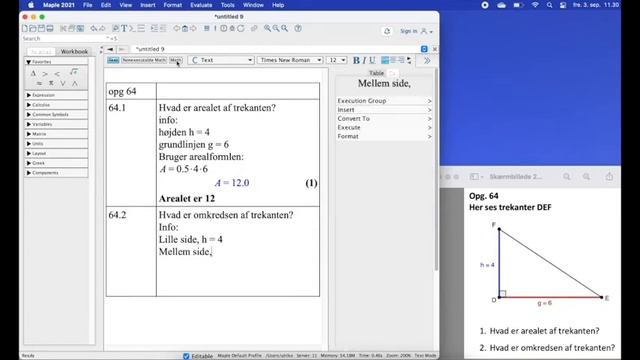Toggle the Editable checkbox
Screen dimensions: 640x360
186,356
